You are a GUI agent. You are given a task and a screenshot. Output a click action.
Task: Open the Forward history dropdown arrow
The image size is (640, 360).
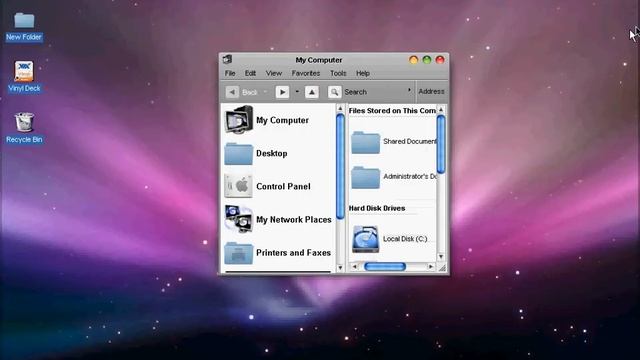tap(297, 92)
